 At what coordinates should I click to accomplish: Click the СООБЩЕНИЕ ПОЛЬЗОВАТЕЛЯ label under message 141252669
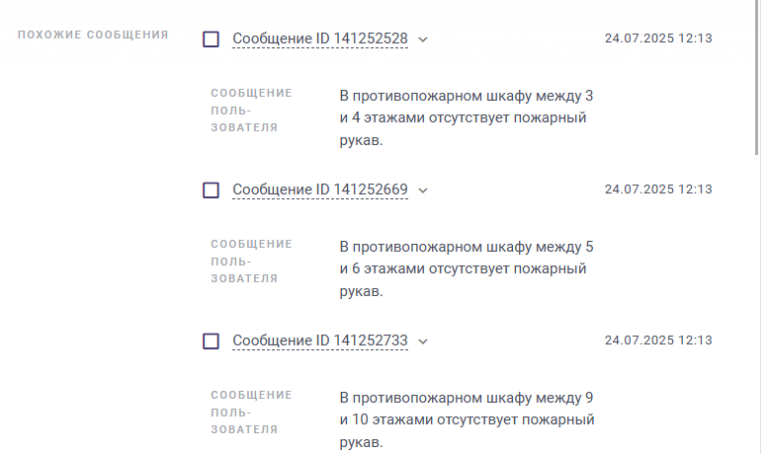[x=251, y=261]
